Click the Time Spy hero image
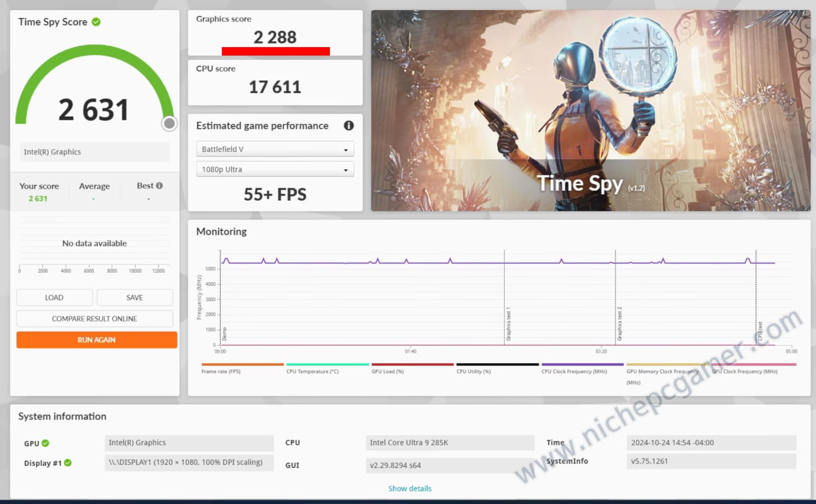Screen dimensions: 816x504 point(590,111)
